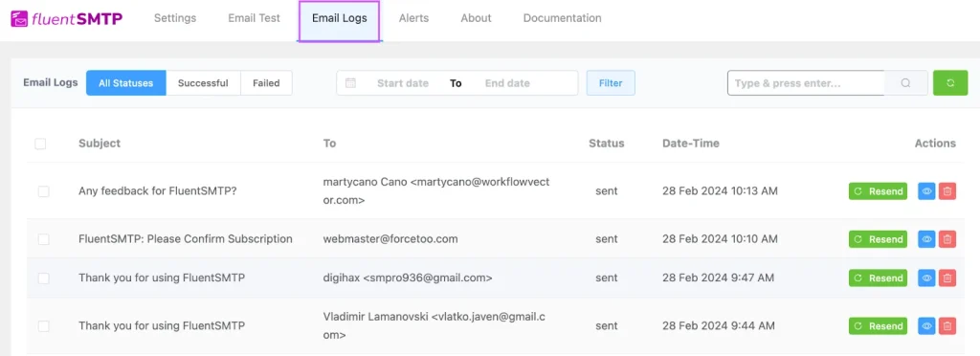Resend the email to Vladimir Lamanovski
The width and height of the screenshot is (980, 356).
pos(878,326)
